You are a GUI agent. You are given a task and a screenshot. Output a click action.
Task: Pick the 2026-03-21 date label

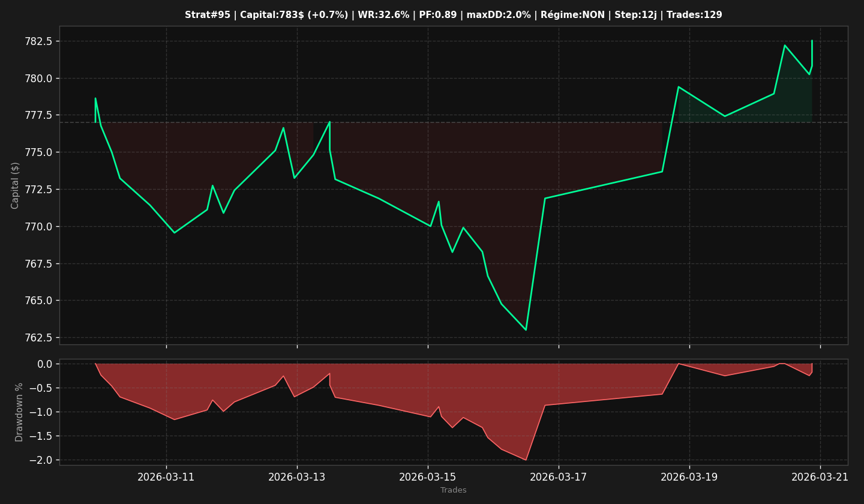point(820,477)
